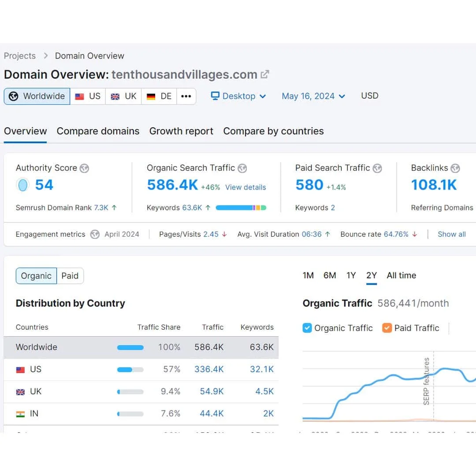This screenshot has width=476, height=476.
Task: Click globe icon next to Organic Search Traffic
Action: [242, 168]
